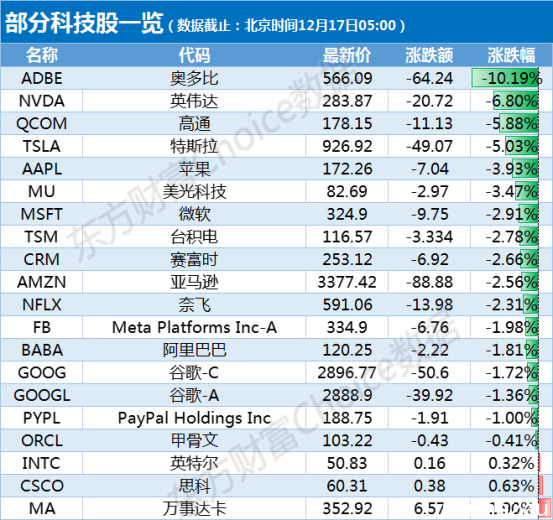This screenshot has width=553, height=520.
Task: Click the title 部分科技股一览
Action: [84, 23]
